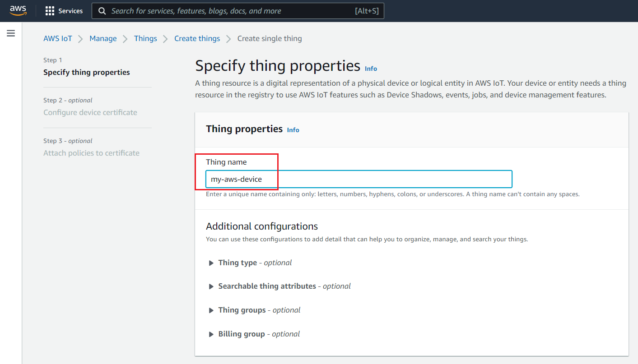Open Things from the breadcrumb trail

pos(145,38)
